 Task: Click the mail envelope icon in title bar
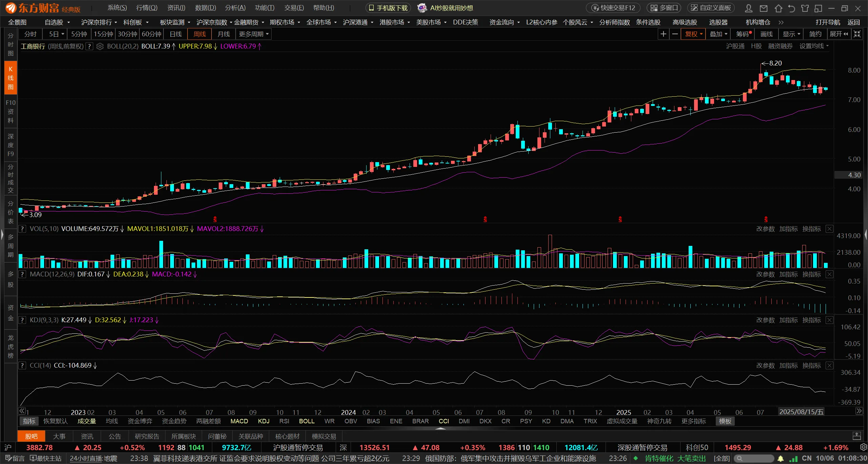(763, 8)
